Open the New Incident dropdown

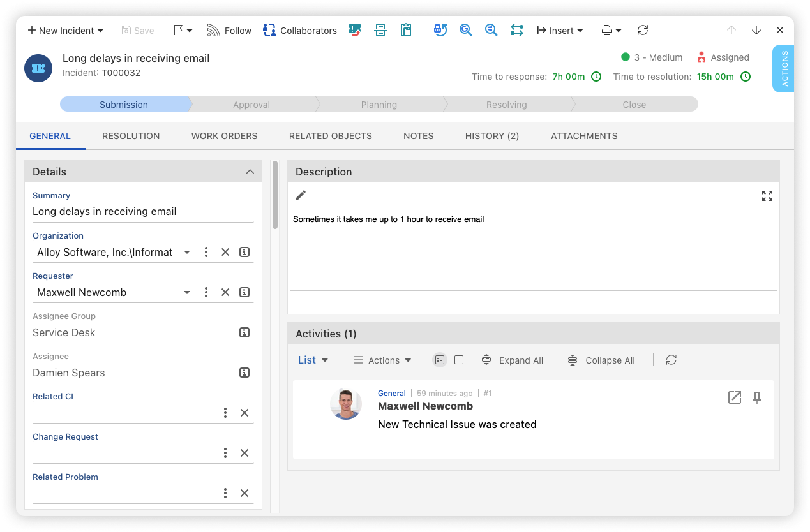click(x=65, y=31)
